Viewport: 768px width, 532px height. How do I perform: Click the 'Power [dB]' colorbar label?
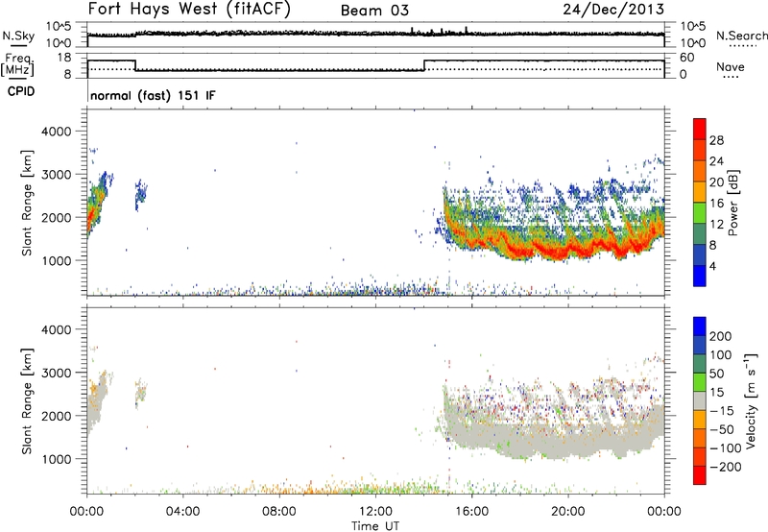point(732,203)
